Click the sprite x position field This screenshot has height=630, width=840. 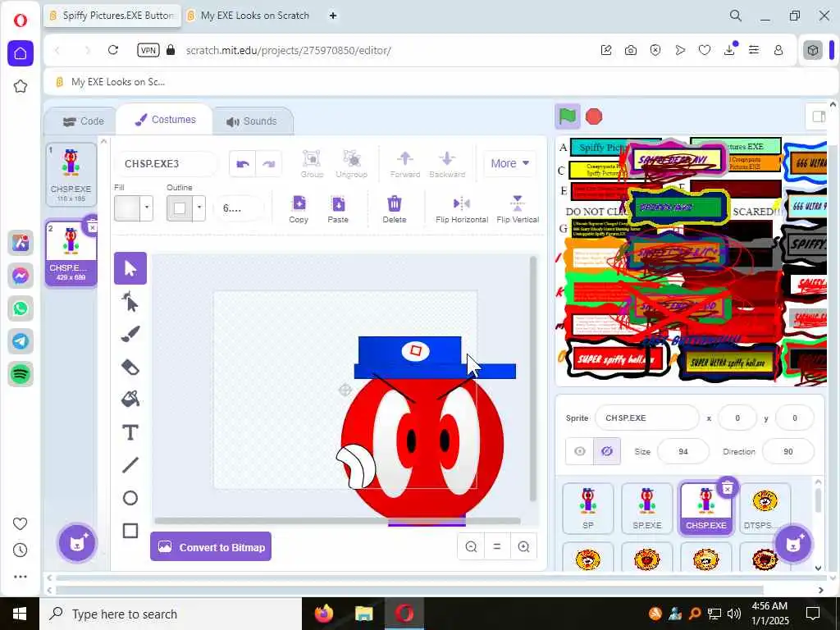(737, 418)
